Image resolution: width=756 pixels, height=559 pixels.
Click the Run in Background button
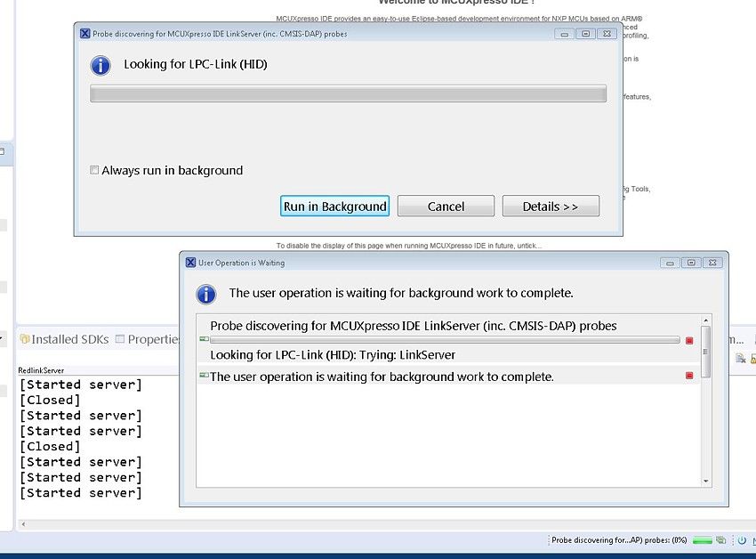click(334, 207)
